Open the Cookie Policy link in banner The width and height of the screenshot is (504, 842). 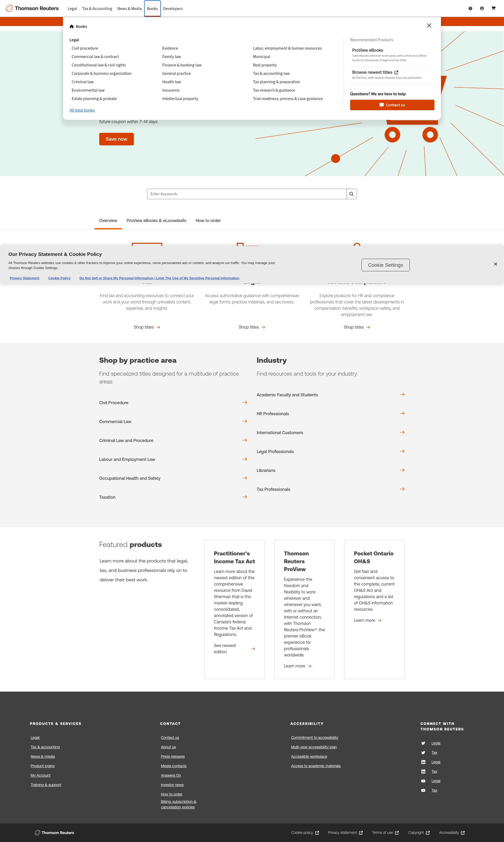[59, 278]
